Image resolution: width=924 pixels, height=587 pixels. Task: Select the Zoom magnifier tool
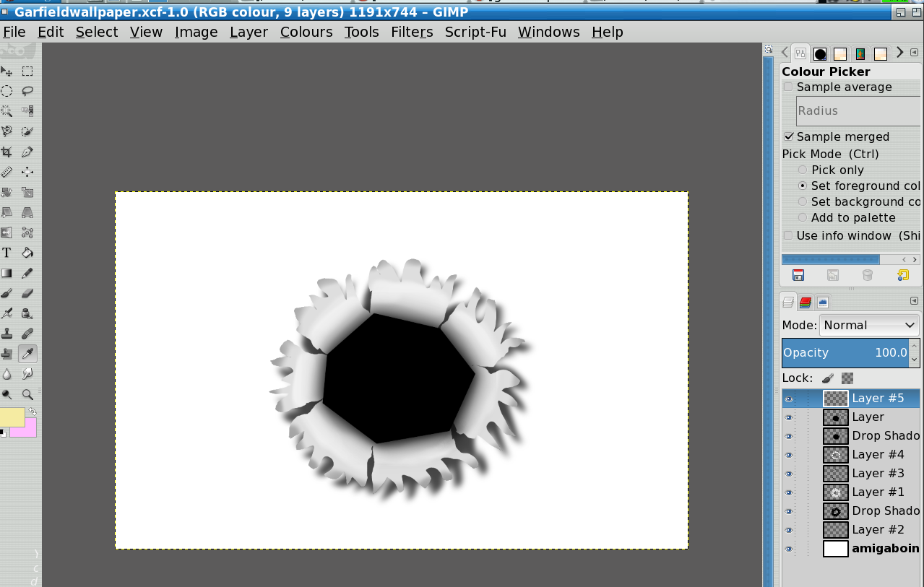tap(27, 394)
